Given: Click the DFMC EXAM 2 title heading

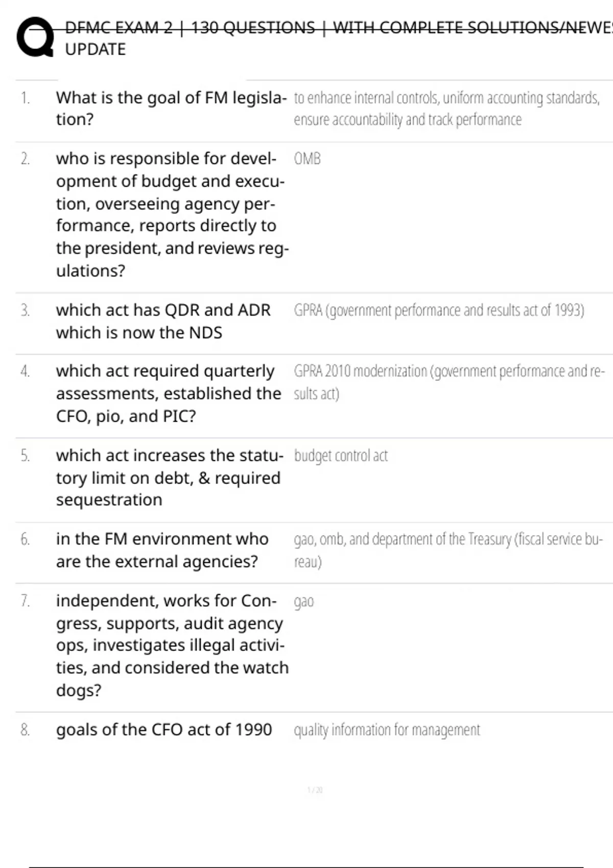Looking at the screenshot, I should tap(338, 38).
